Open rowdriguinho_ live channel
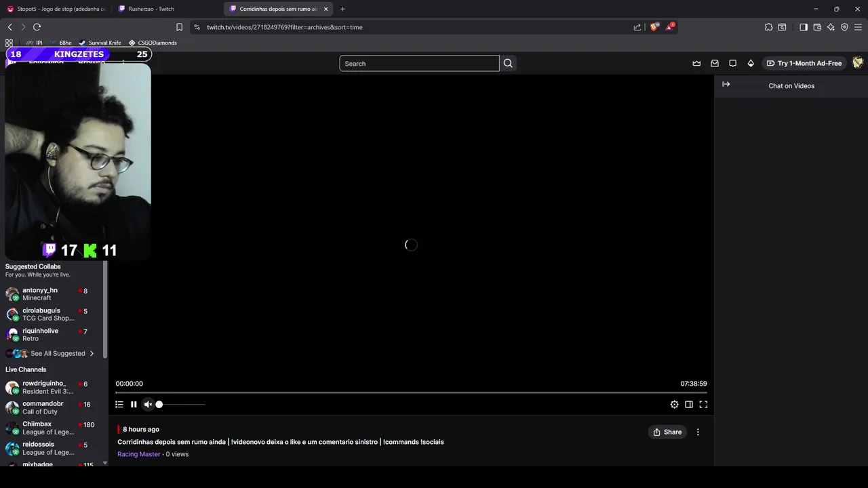Image resolution: width=868 pixels, height=488 pixels. 54,388
